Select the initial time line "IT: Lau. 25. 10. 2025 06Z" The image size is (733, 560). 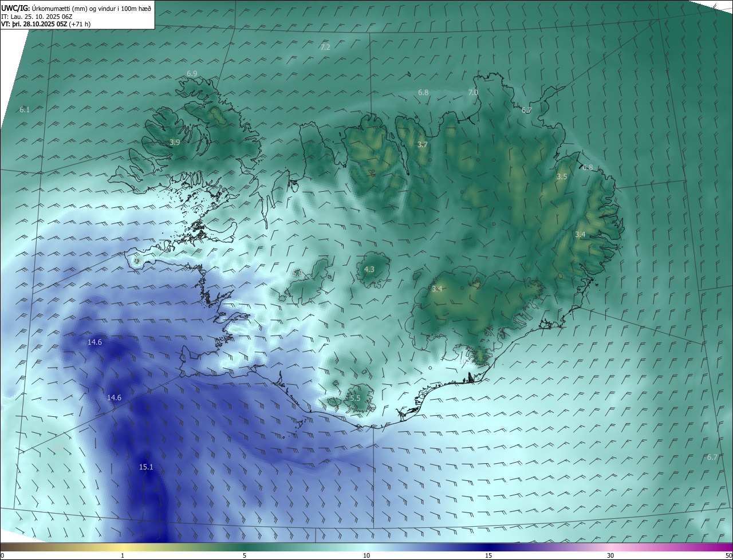38,16
